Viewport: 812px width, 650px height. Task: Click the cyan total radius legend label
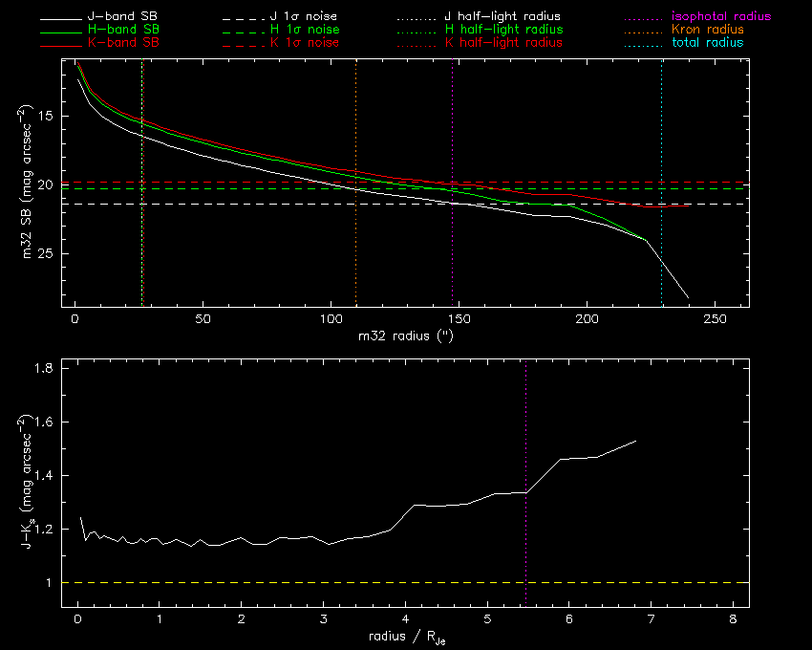click(706, 43)
